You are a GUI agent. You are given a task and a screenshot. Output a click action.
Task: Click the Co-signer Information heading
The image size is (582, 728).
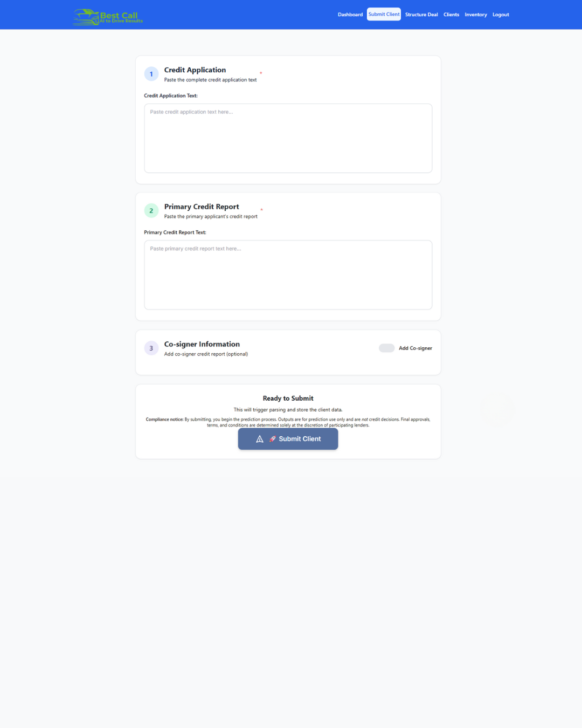pyautogui.click(x=202, y=344)
